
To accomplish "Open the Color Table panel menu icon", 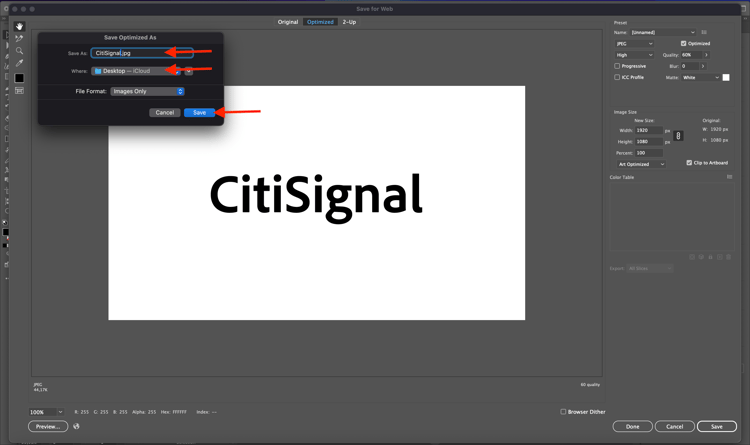I will click(x=729, y=177).
